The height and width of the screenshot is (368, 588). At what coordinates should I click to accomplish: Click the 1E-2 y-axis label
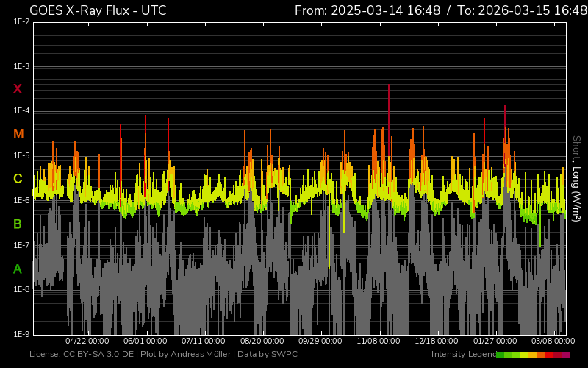[21, 22]
